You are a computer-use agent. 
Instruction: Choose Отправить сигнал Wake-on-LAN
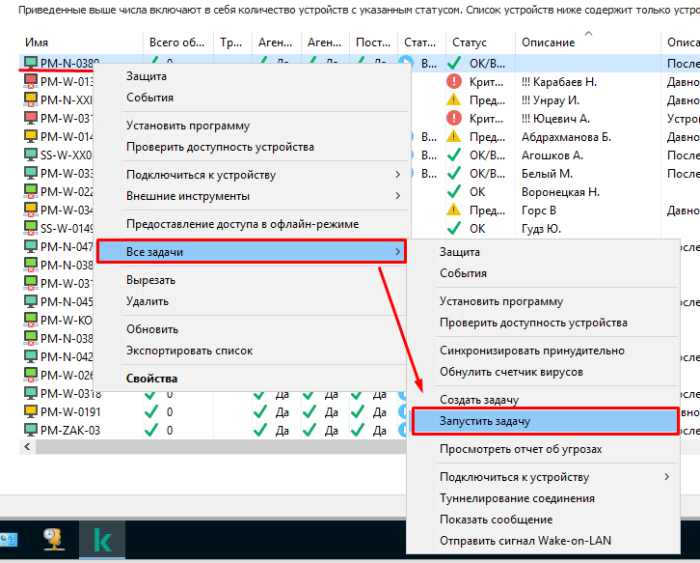[x=525, y=541]
